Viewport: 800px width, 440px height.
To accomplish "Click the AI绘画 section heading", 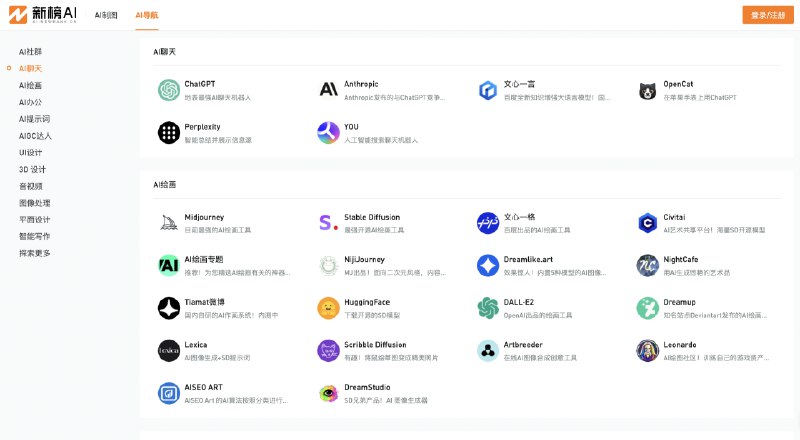I will point(164,184).
